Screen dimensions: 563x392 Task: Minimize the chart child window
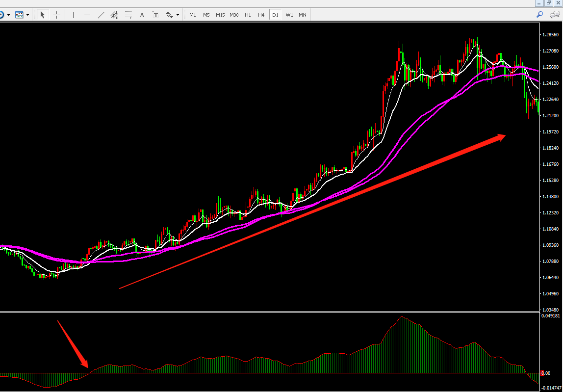(539, 3)
